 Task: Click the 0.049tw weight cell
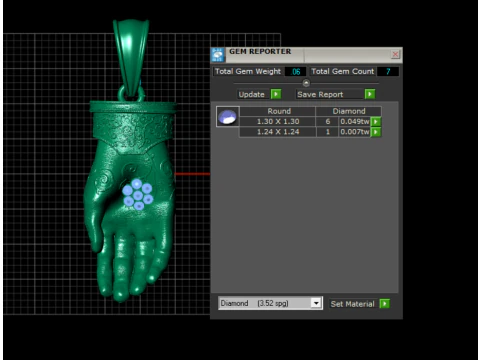(355, 122)
